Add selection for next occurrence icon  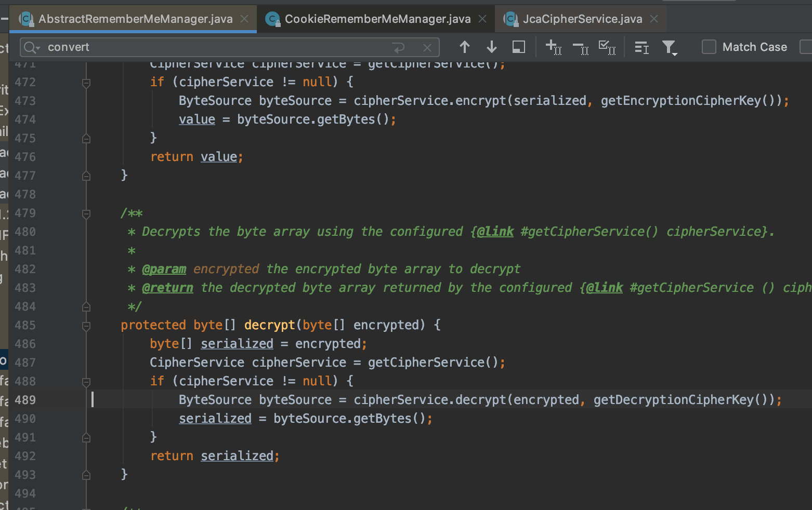coord(553,47)
